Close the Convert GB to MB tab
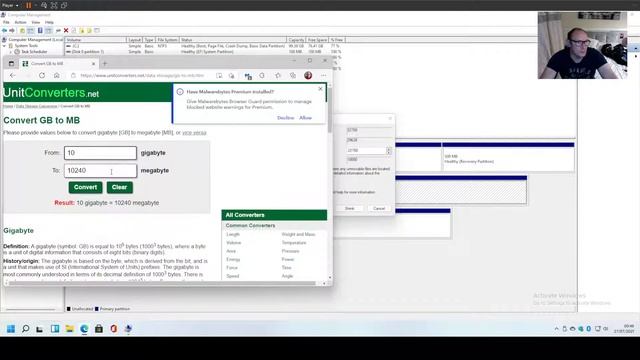 (93, 64)
